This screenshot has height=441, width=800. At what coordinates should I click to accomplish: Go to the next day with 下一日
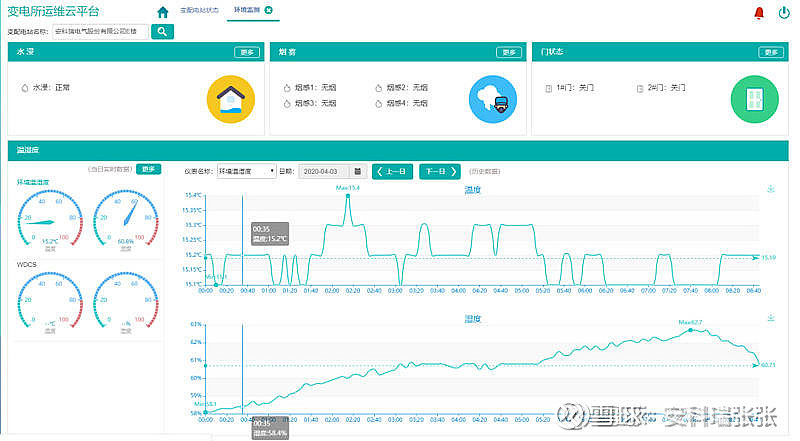click(x=440, y=172)
